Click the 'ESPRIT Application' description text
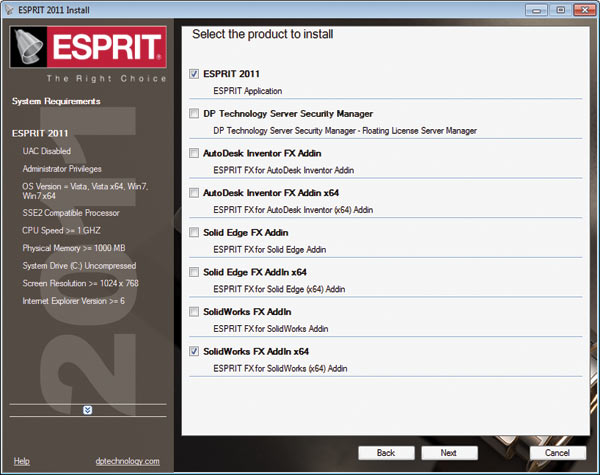 pyautogui.click(x=248, y=91)
